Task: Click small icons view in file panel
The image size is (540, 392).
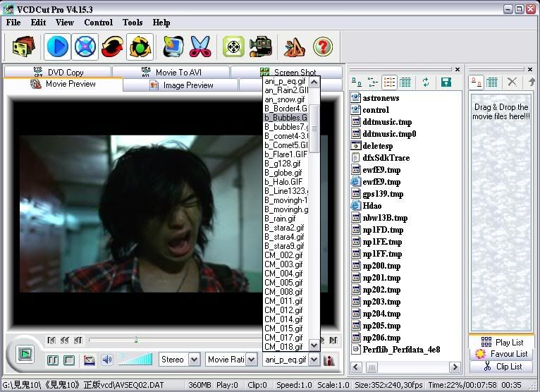Action: click(373, 82)
